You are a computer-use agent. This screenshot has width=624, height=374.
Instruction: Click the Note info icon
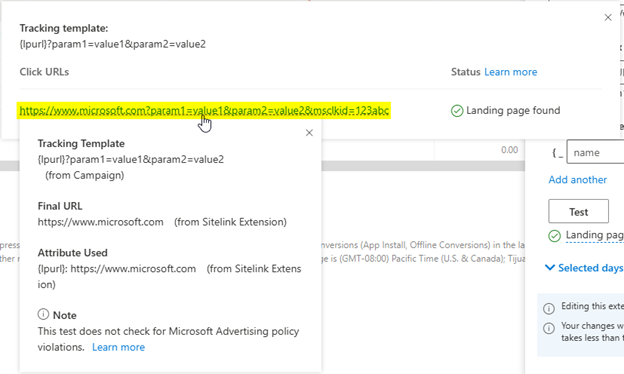click(x=43, y=315)
